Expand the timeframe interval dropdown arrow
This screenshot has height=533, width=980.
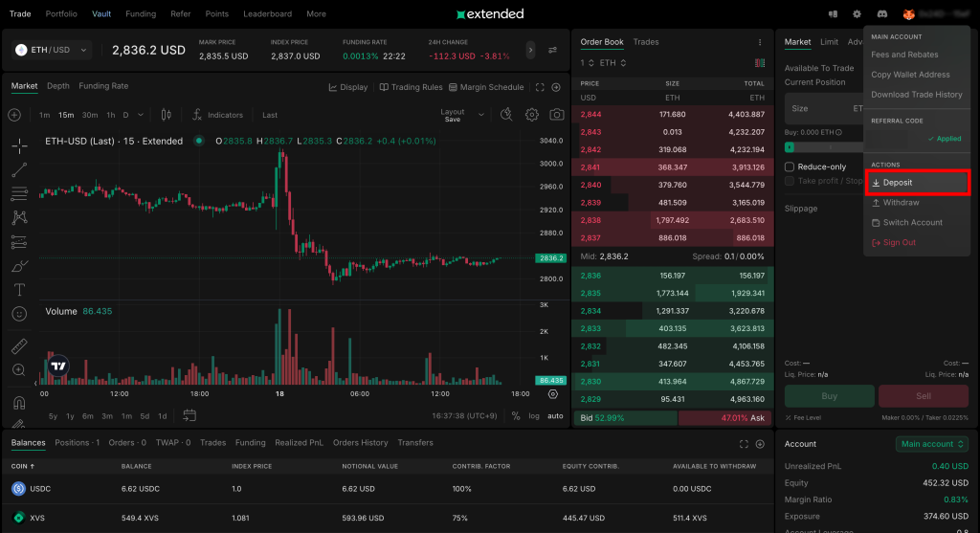pos(141,115)
